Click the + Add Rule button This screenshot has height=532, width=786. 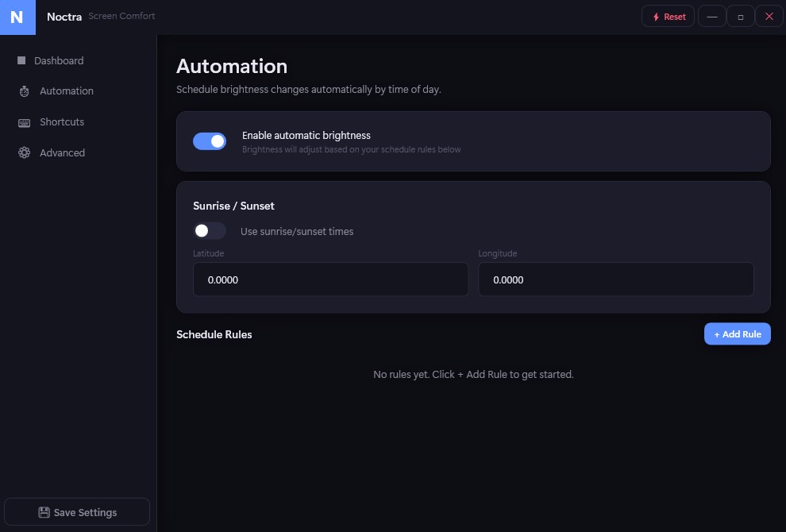click(x=737, y=333)
